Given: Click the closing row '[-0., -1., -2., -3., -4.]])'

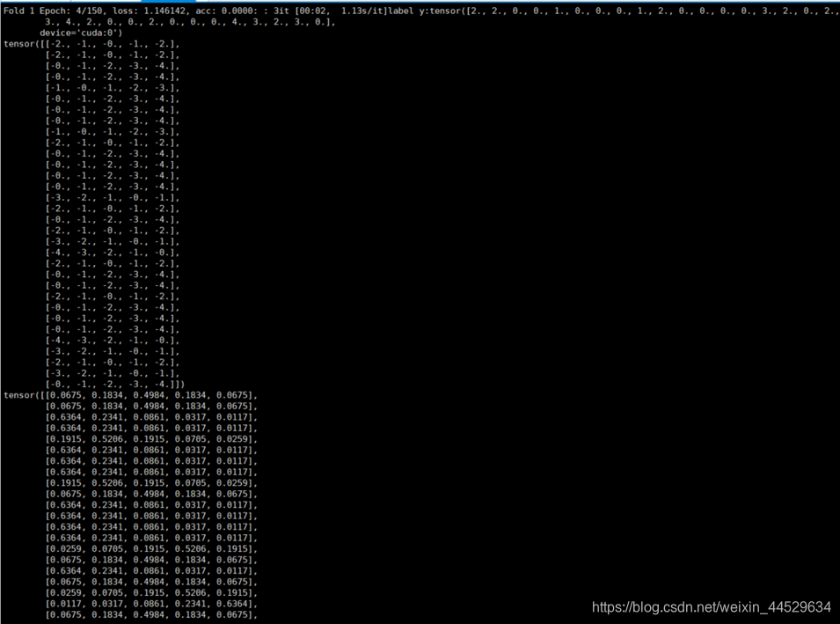Looking at the screenshot, I should pyautogui.click(x=115, y=384).
